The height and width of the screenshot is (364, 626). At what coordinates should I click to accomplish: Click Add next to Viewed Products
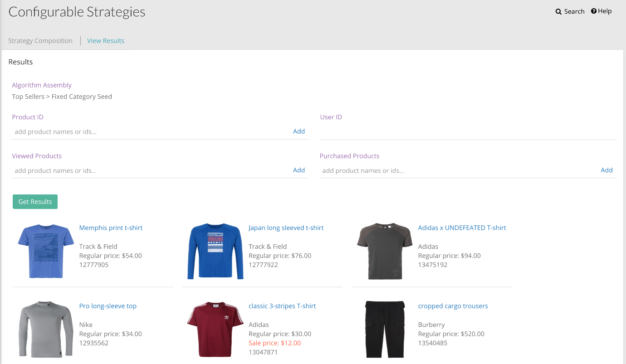(299, 170)
